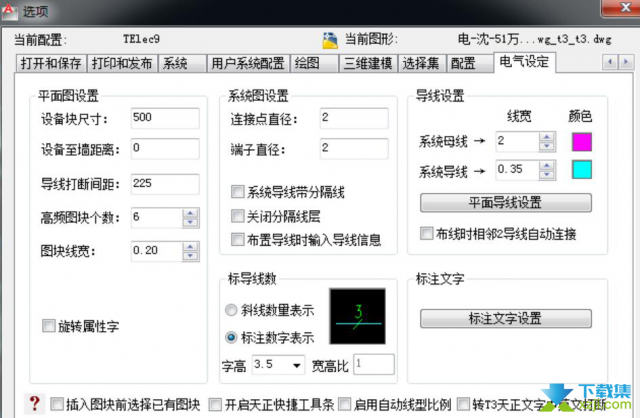Click the 连接点直径 input field
The width and height of the screenshot is (640, 418).
tap(354, 118)
